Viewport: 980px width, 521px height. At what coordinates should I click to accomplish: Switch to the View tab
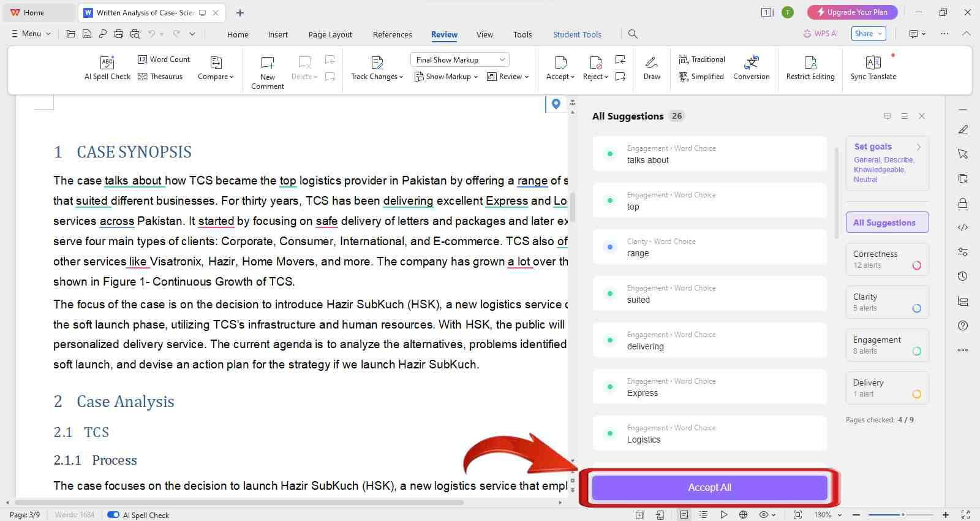point(484,34)
